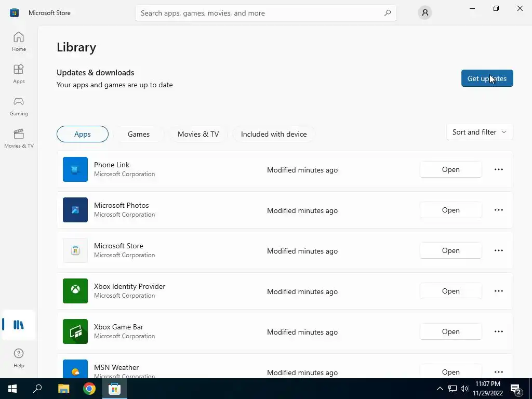Viewport: 532px width, 399px height.
Task: Open the MSN Weather app
Action: pos(450,372)
